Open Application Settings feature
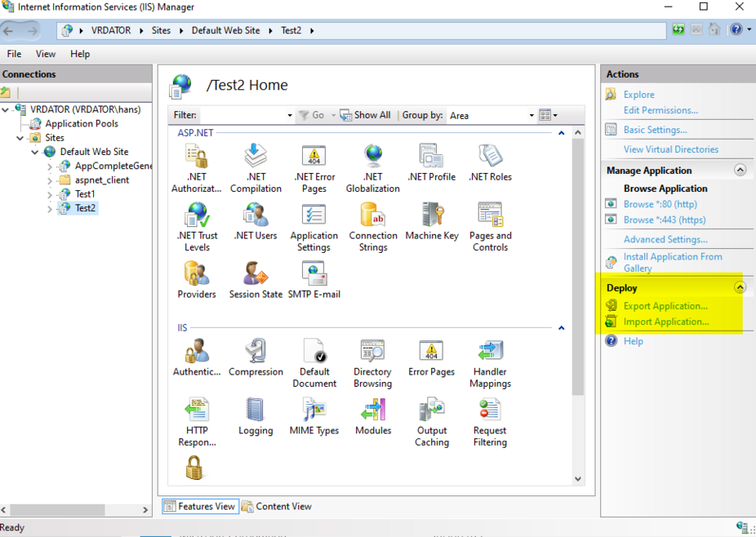 click(x=314, y=227)
